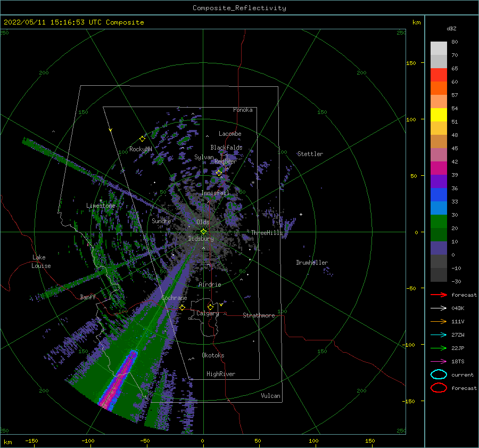
Task: Click the Banff label
Action: pos(88,297)
